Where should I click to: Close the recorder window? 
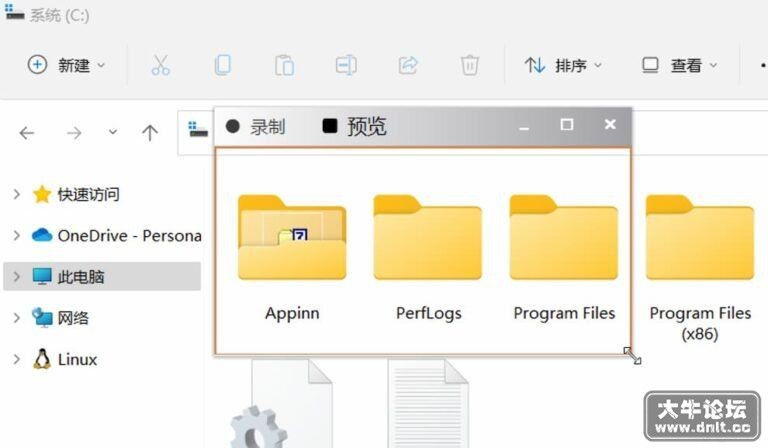pyautogui.click(x=610, y=124)
